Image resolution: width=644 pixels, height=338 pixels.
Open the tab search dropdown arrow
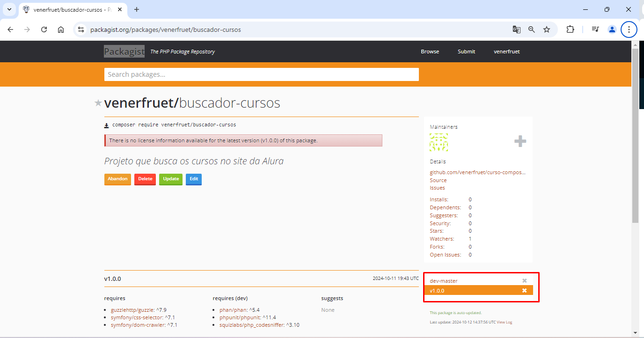[9, 9]
